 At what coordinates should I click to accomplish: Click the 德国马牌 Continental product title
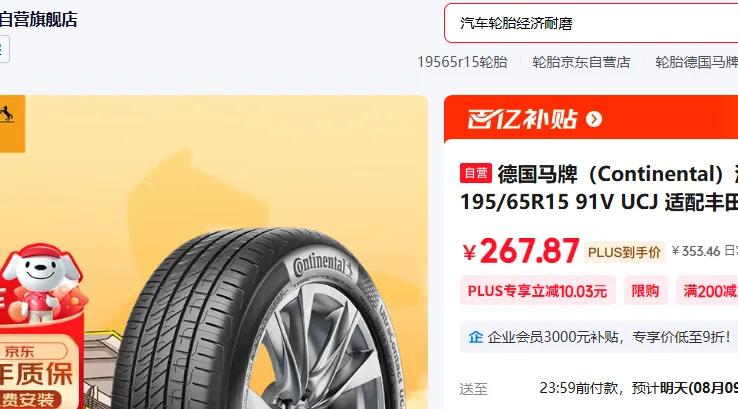pos(599,188)
